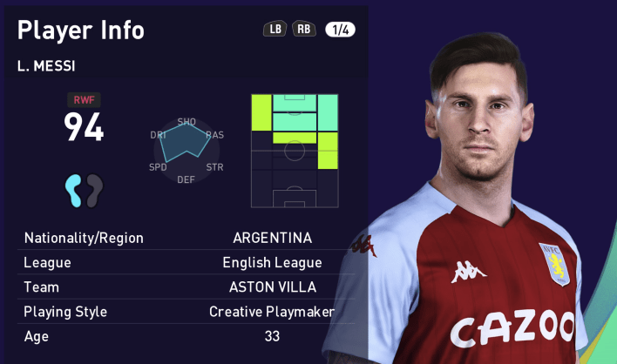This screenshot has height=364, width=617.
Task: Click the Aston Villa crest on shirt
Action: coord(556,264)
